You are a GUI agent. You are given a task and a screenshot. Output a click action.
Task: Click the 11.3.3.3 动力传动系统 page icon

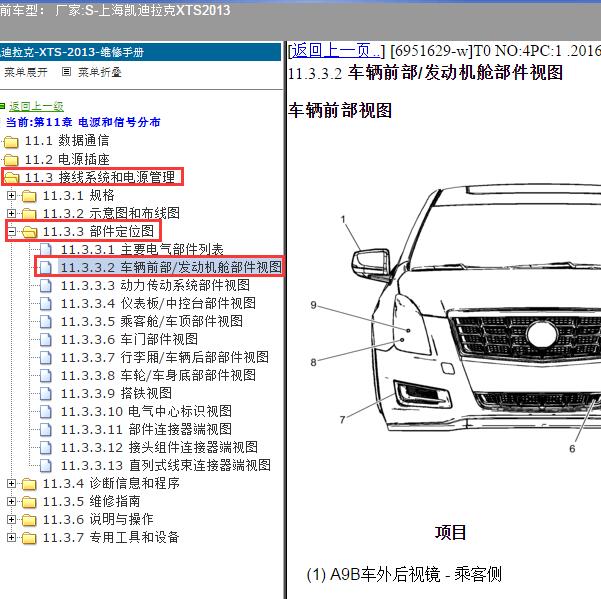click(x=46, y=286)
